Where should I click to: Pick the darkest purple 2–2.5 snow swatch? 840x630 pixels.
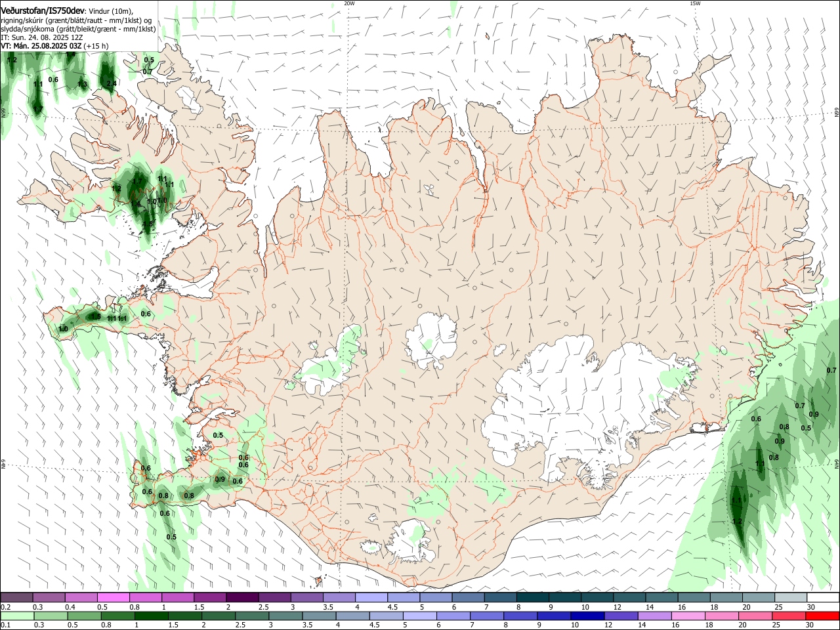point(242,598)
